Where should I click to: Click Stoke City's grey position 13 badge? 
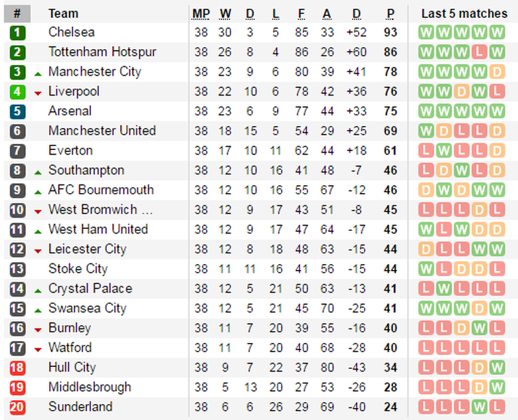[18, 269]
